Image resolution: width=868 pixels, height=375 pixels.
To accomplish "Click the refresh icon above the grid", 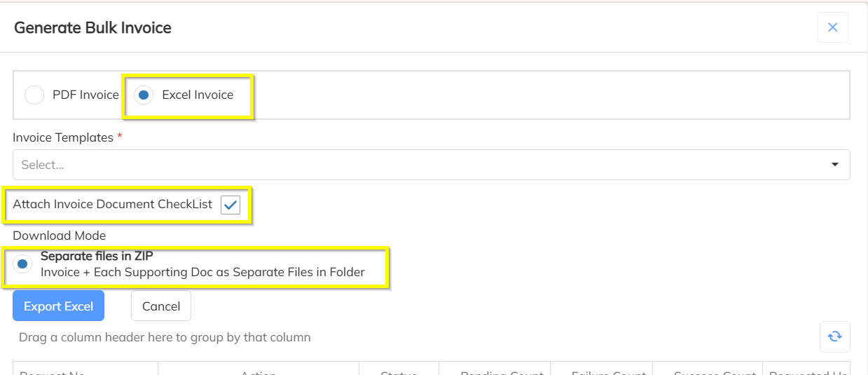I will [x=834, y=336].
